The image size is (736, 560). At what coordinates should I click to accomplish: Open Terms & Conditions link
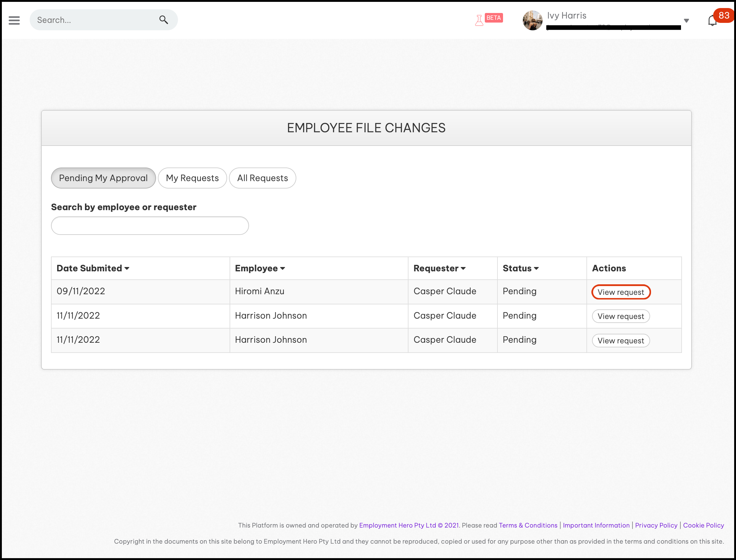[x=528, y=525]
